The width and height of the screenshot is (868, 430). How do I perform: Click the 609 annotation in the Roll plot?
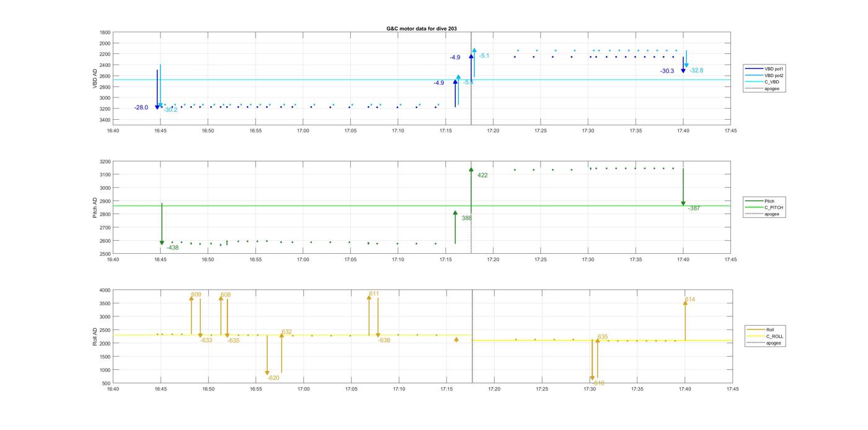(196, 295)
